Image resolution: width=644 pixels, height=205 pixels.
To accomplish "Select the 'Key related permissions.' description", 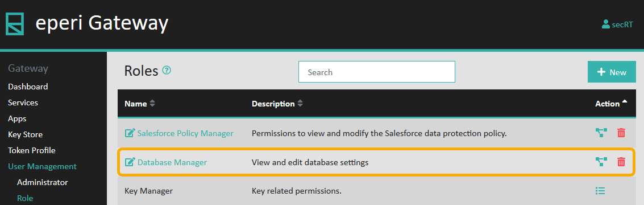I will point(297,191).
